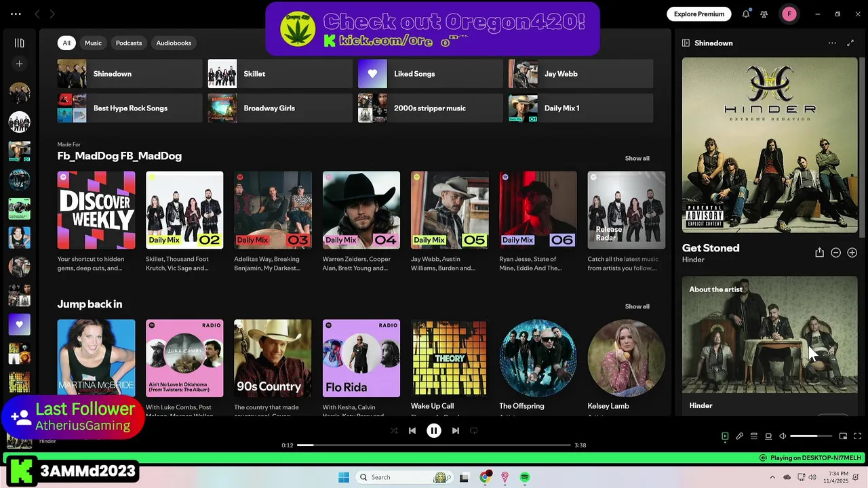Open Liked Songs shortcut tile
This screenshot has width=868, height=488.
tap(431, 74)
